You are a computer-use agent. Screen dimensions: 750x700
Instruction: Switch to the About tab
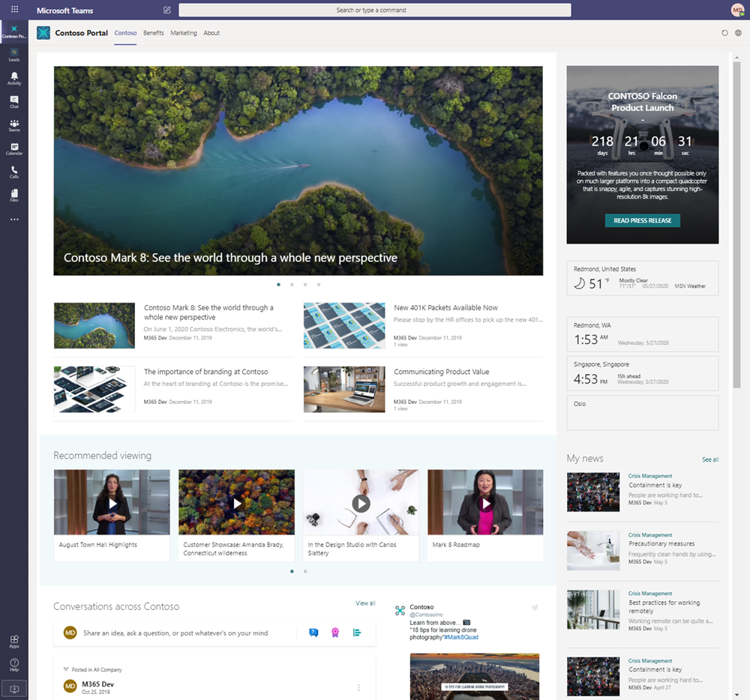point(211,33)
